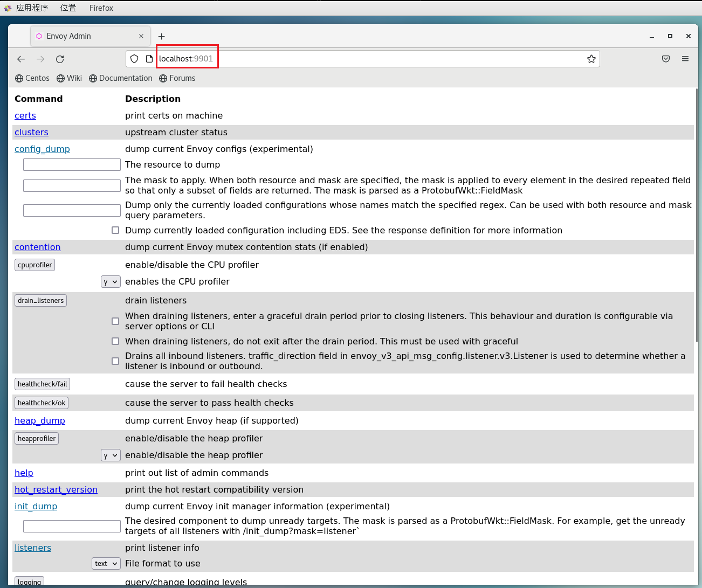
Task: Open the init_dump link
Action: coord(36,506)
